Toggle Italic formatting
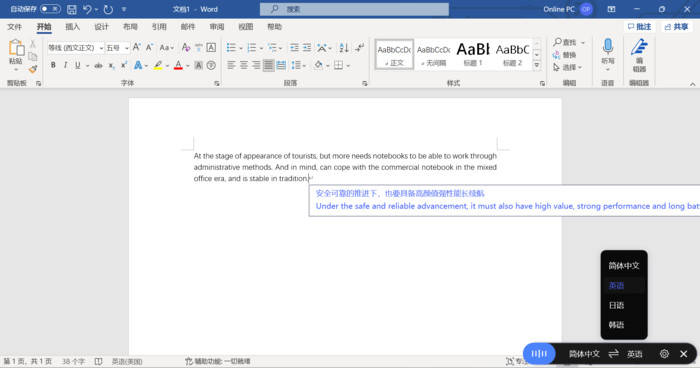The height and width of the screenshot is (368, 700). point(65,65)
